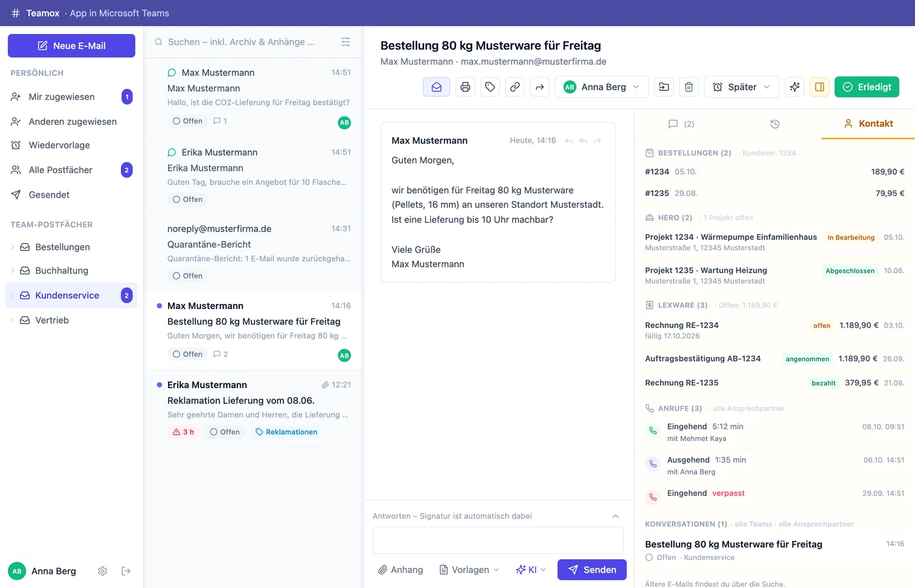Delete the email with the trash icon
This screenshot has height=588, width=915.
(689, 87)
